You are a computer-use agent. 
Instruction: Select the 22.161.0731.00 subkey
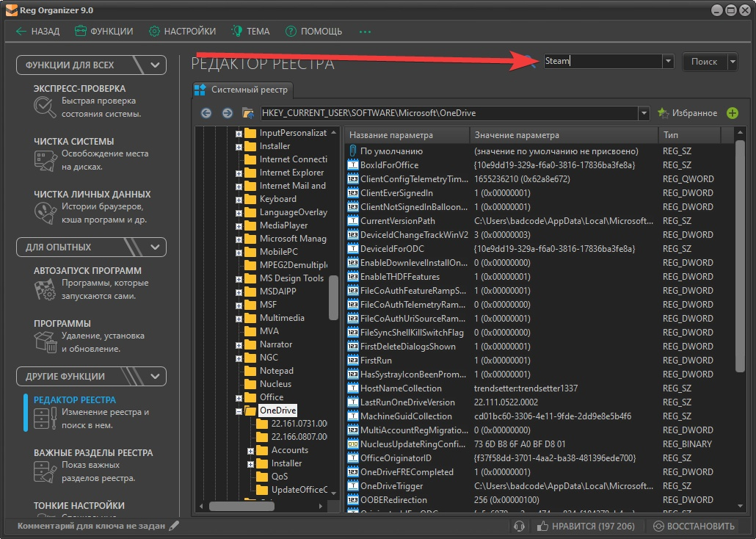pos(299,423)
